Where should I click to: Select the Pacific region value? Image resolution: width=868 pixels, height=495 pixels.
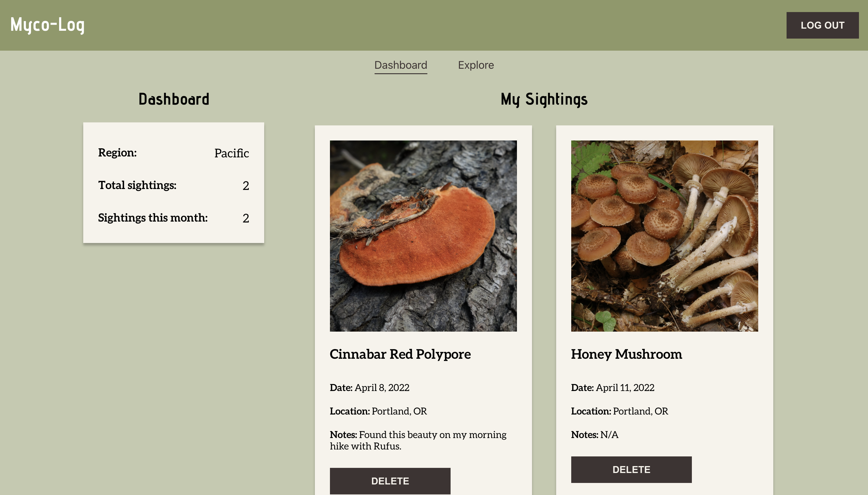pyautogui.click(x=232, y=153)
